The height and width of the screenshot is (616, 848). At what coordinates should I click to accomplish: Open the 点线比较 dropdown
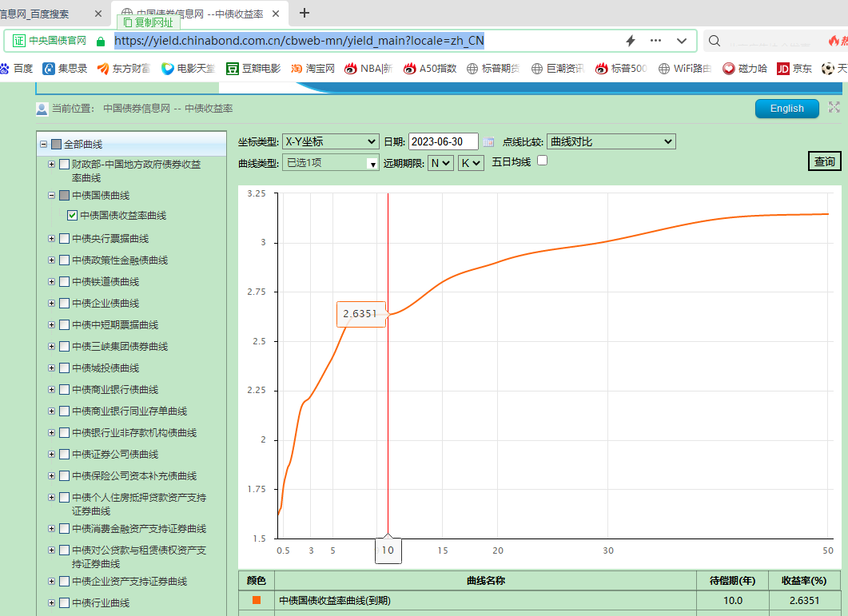pyautogui.click(x=611, y=141)
